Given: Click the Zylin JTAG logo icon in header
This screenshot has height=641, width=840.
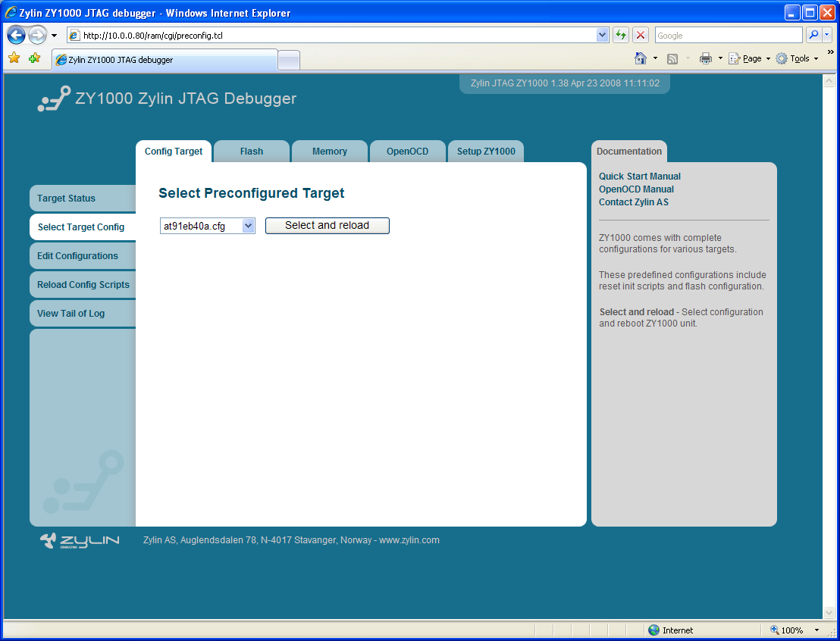Looking at the screenshot, I should (54, 98).
